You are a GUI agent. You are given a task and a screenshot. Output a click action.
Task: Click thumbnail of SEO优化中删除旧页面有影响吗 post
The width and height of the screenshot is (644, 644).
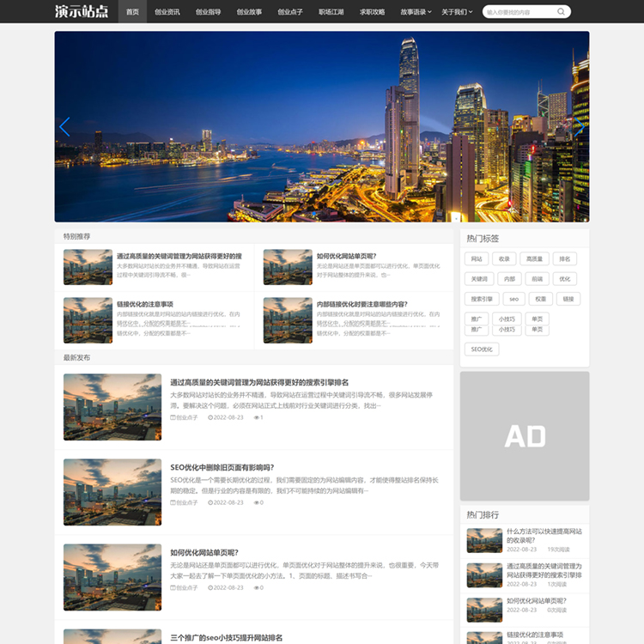112,492
